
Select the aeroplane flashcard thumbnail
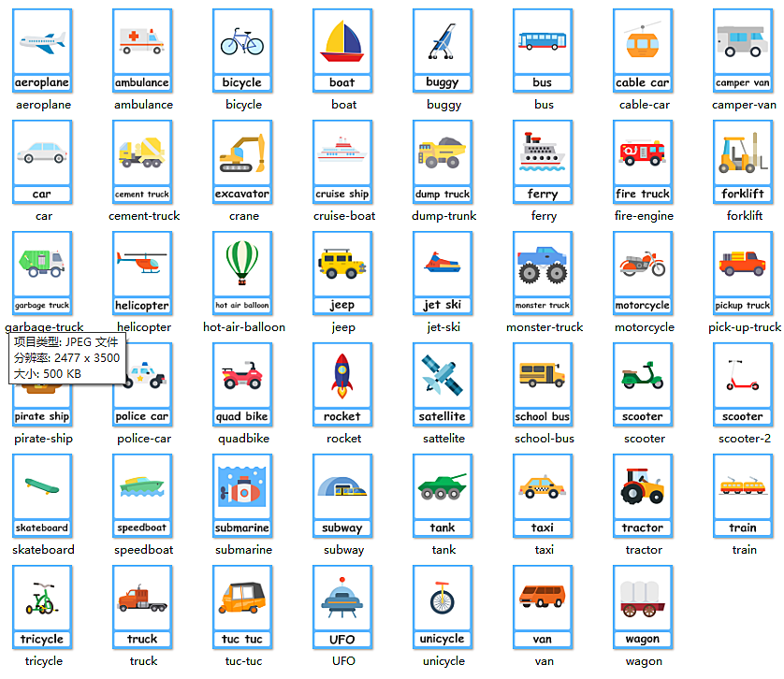point(42,51)
